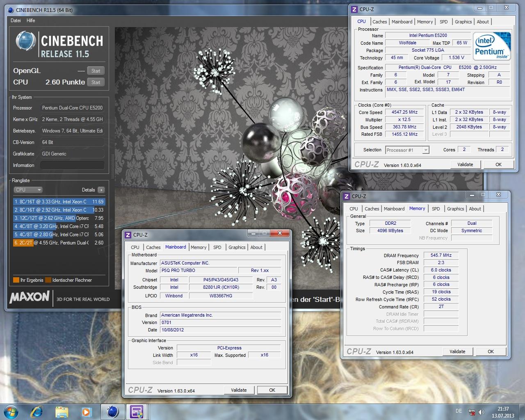Image resolution: width=525 pixels, height=420 pixels.
Task: Click the Command Rate value 2T
Action: click(x=441, y=306)
